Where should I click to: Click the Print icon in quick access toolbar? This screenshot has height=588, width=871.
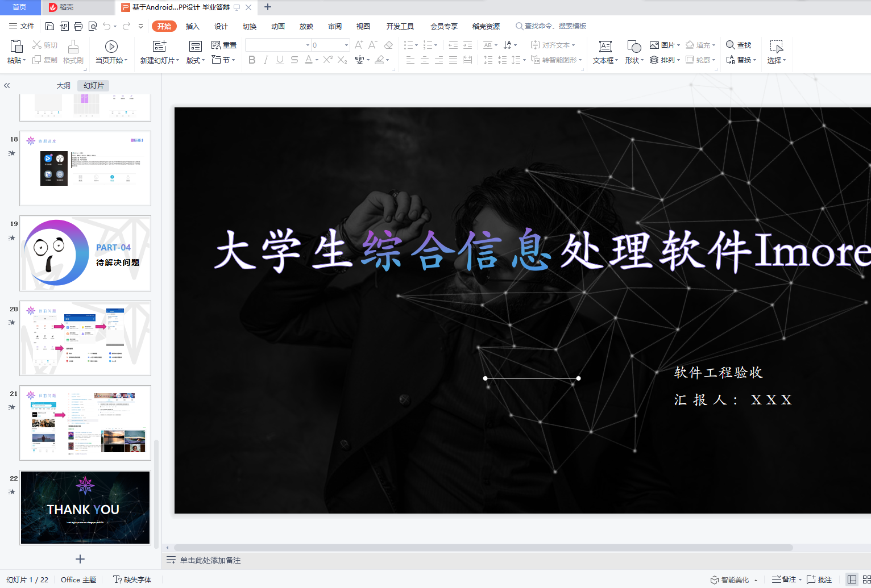pos(78,26)
